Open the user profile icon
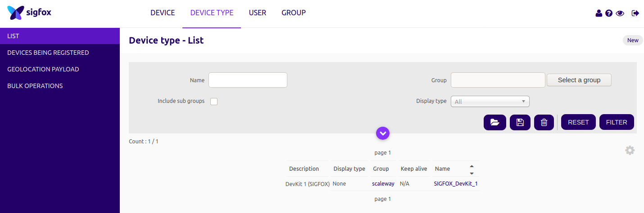 coord(599,13)
